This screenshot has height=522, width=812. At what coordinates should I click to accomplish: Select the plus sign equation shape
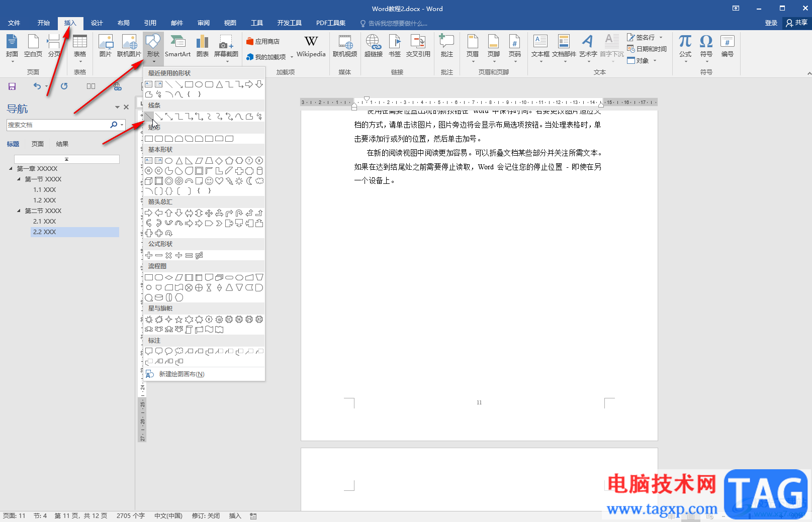[149, 255]
